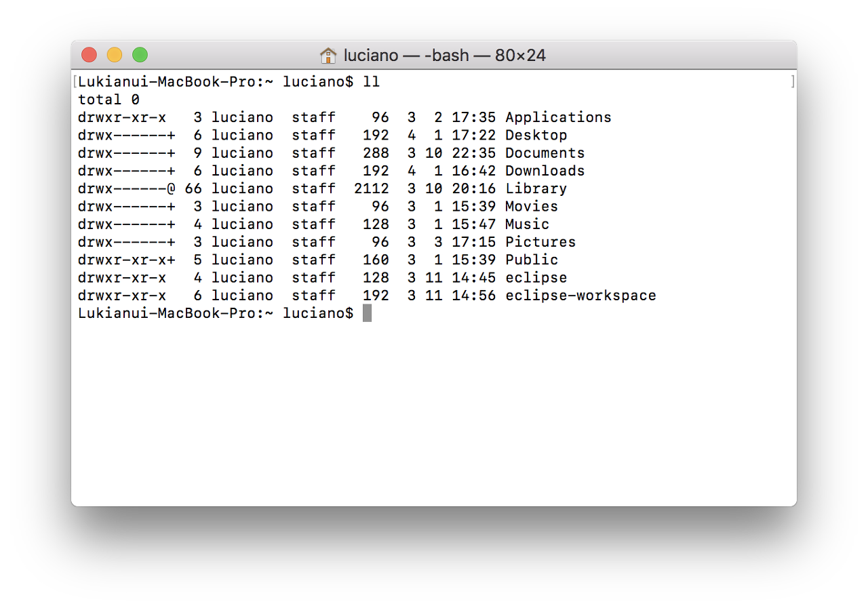868x608 pixels.
Task: Click the link count "66" in Library row
Action: (x=193, y=188)
